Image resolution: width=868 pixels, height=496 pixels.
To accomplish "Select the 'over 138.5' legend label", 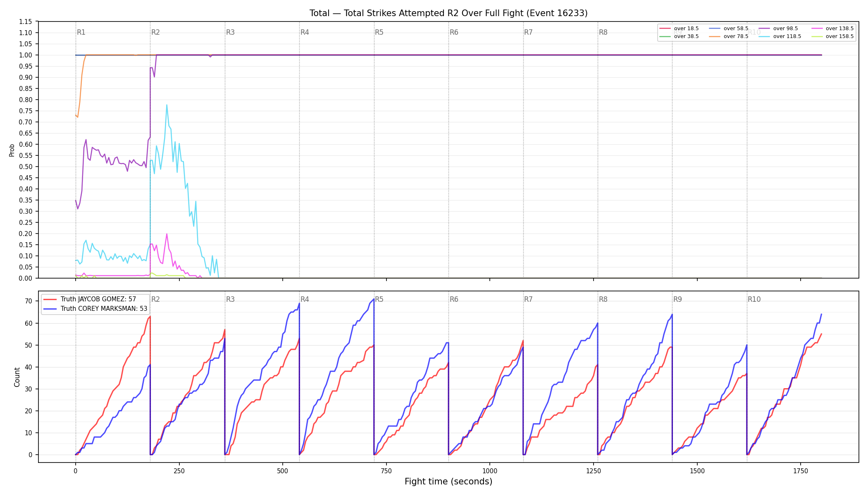I will click(839, 29).
